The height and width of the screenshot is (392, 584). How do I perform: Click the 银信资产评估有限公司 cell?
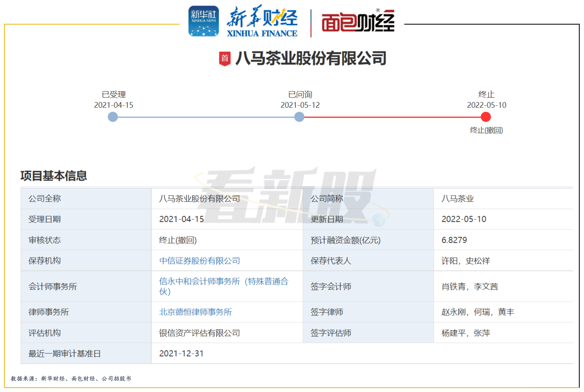(199, 333)
